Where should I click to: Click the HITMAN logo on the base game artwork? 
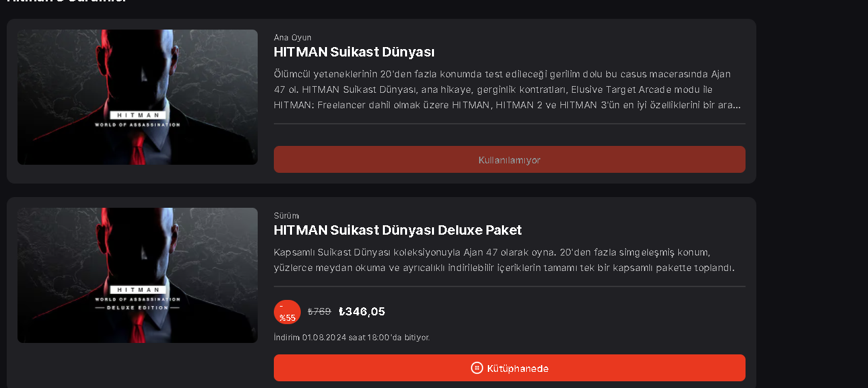[137, 115]
